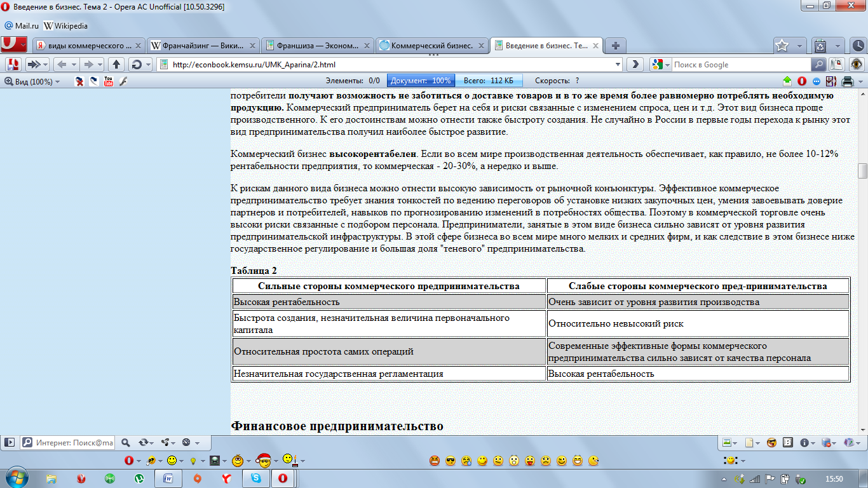868x488 pixels.
Task: Click the printer icon
Action: tap(846, 81)
